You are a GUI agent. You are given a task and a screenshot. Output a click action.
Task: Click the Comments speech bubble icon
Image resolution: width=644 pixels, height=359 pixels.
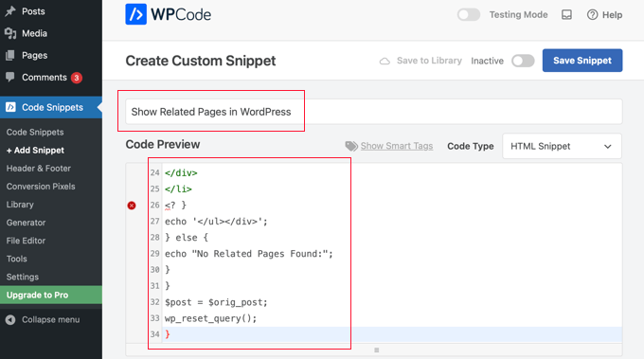tap(10, 78)
